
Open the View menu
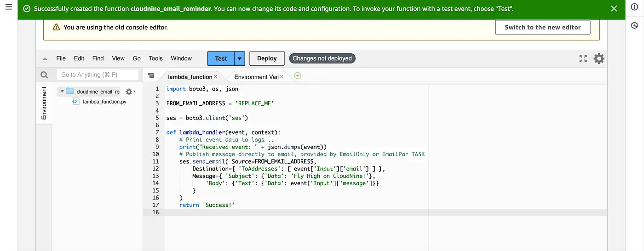point(118,58)
